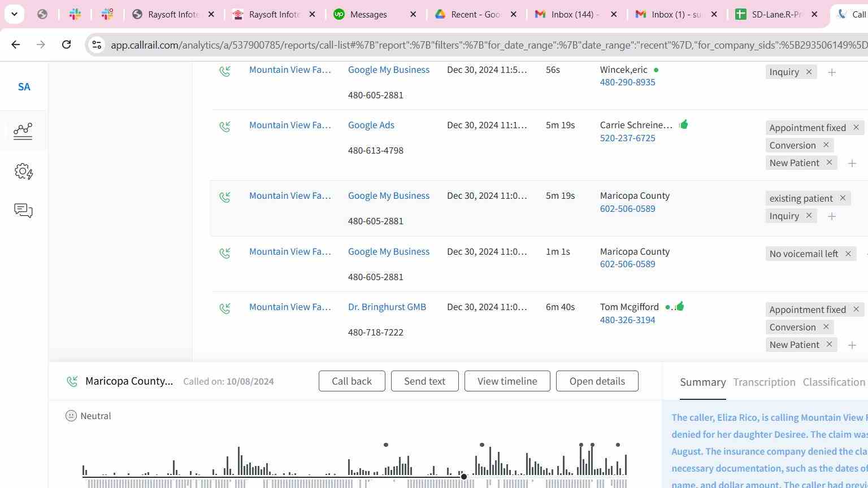
Task: Switch to the Classification tab
Action: click(x=834, y=382)
